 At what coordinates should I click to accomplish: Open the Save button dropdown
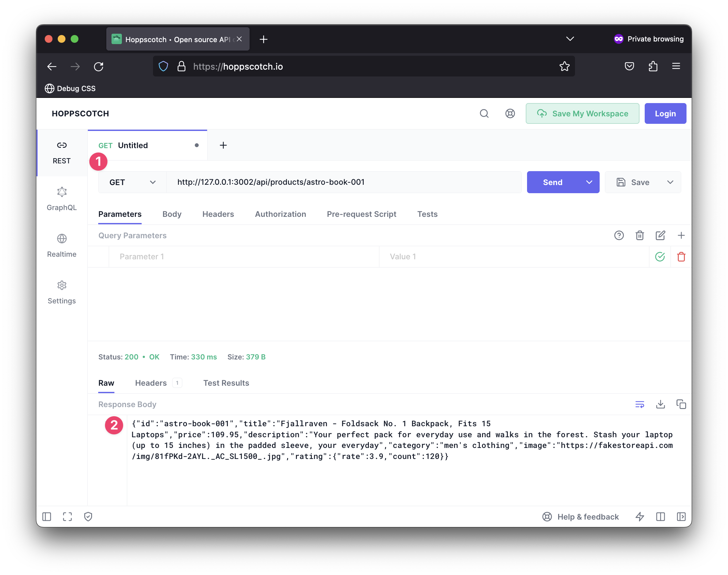(670, 182)
